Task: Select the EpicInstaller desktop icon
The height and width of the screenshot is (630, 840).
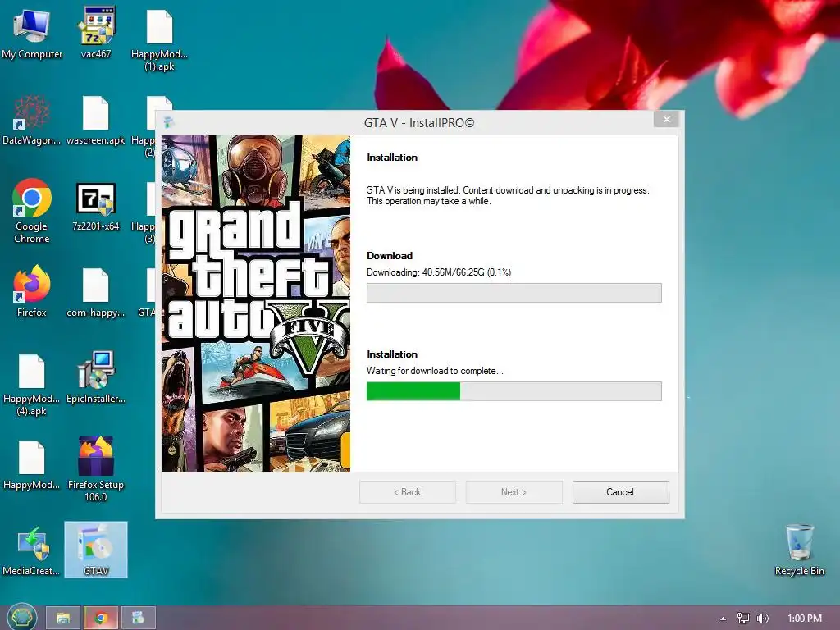Action: (x=96, y=378)
